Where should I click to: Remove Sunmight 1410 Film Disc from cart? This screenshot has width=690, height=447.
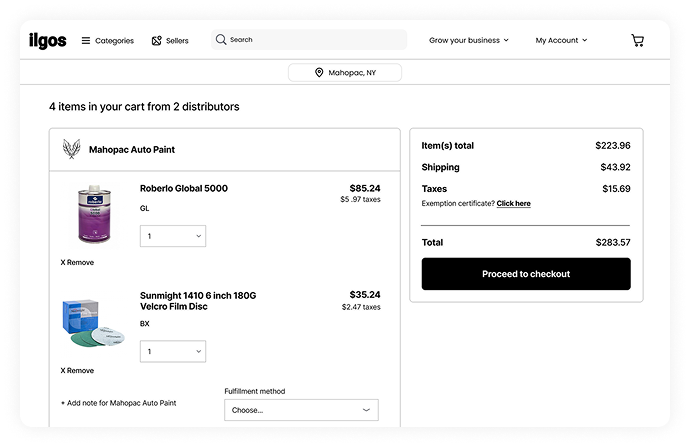click(77, 370)
